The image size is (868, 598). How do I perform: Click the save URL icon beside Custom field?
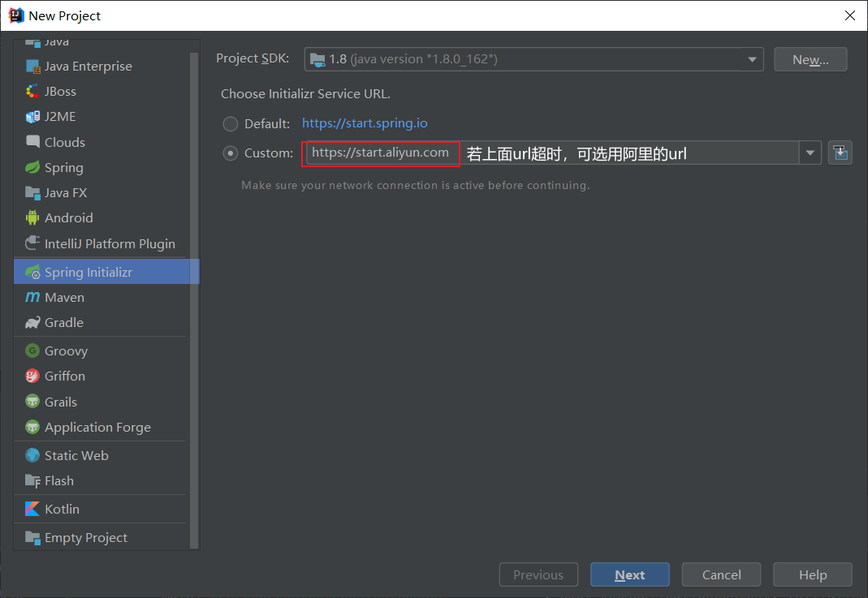click(840, 153)
